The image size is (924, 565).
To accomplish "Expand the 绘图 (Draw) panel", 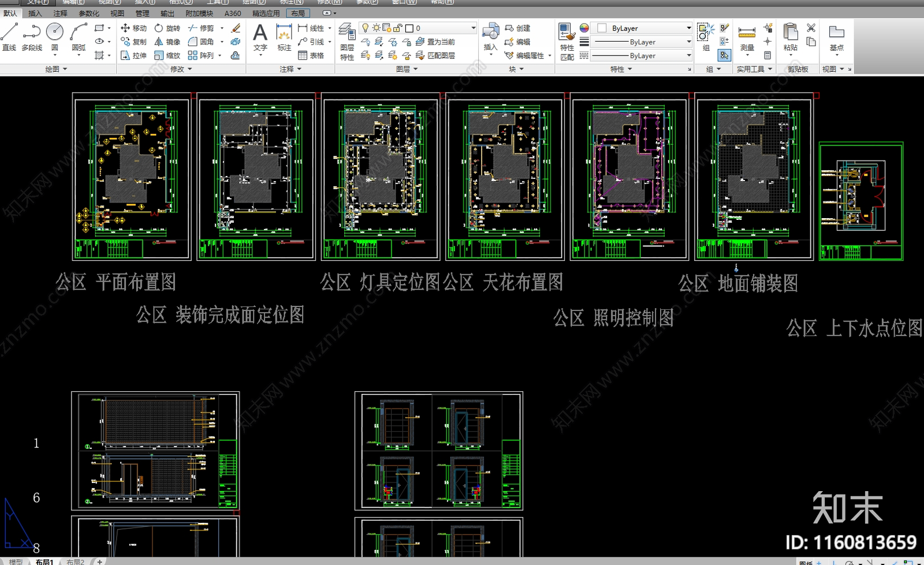I will click(x=56, y=69).
